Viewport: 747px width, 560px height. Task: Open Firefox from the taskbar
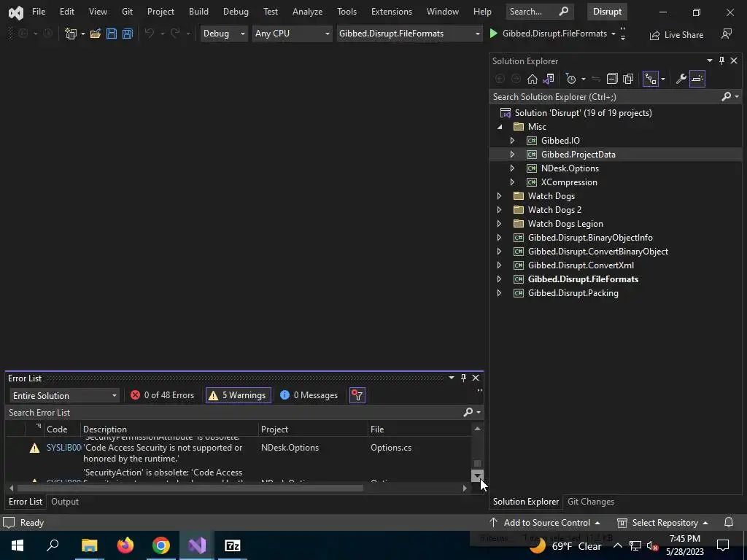(x=125, y=545)
